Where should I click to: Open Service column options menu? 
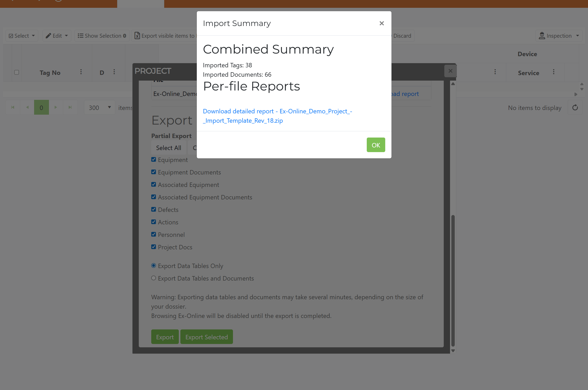pos(554,72)
